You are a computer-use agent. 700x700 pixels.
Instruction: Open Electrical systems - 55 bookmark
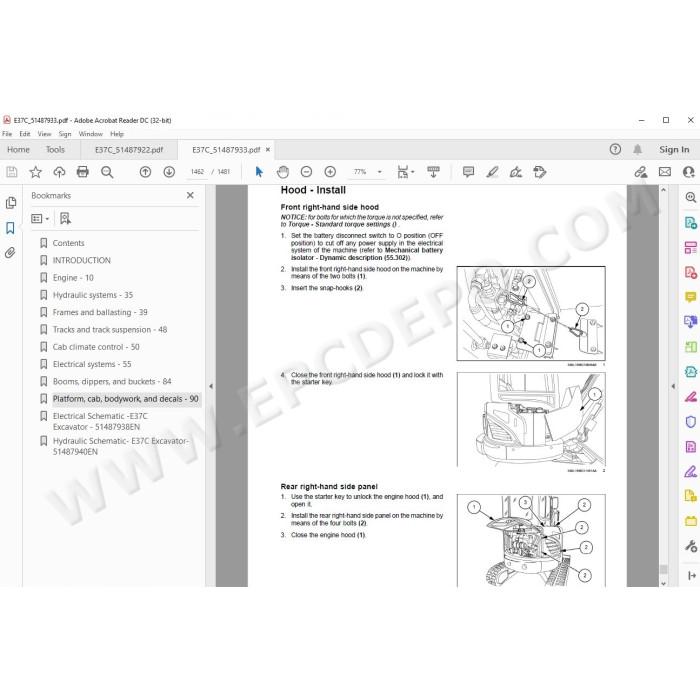(92, 364)
